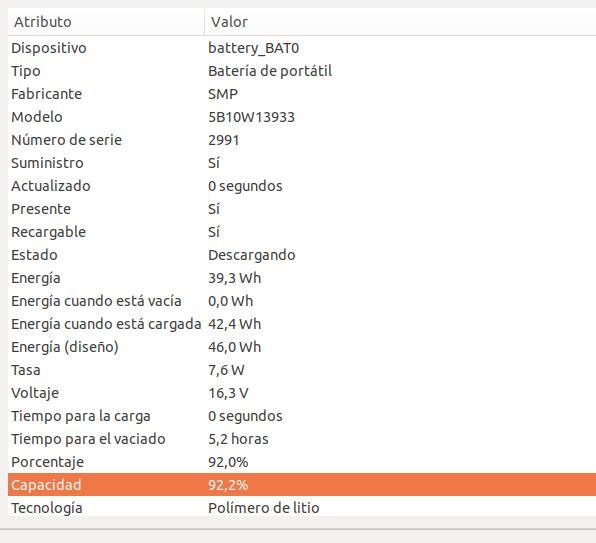This screenshot has width=596, height=543.
Task: Select the Energía cuando está cargada row
Action: coord(302,324)
